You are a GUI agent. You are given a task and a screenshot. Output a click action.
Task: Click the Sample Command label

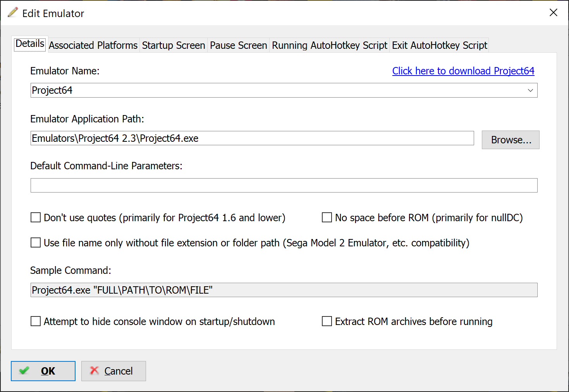coord(70,270)
